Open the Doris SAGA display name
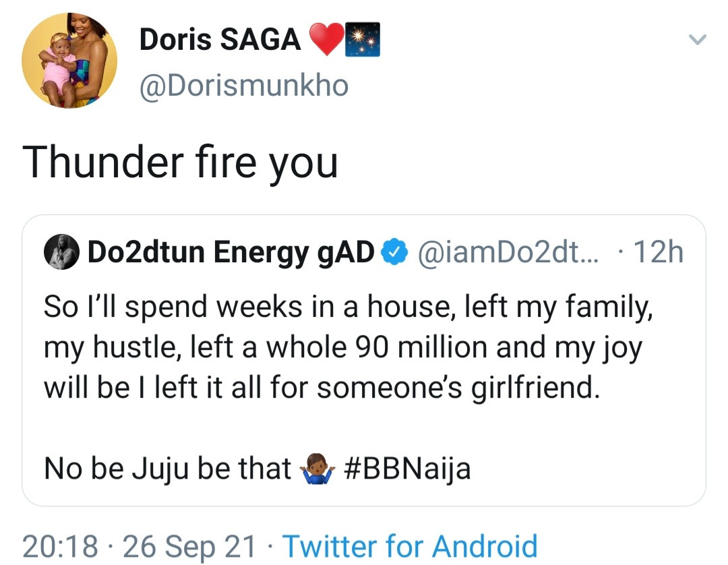The height and width of the screenshot is (565, 728). (x=220, y=40)
